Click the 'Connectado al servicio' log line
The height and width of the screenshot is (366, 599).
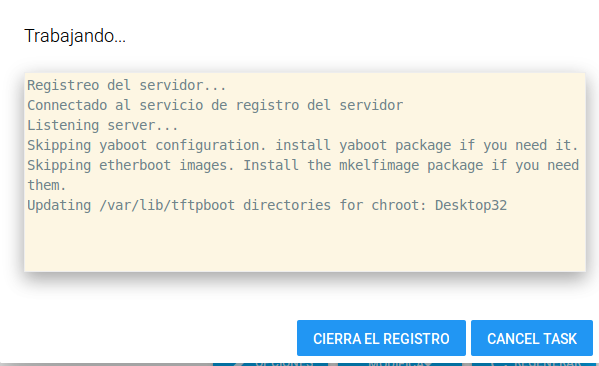coord(215,105)
